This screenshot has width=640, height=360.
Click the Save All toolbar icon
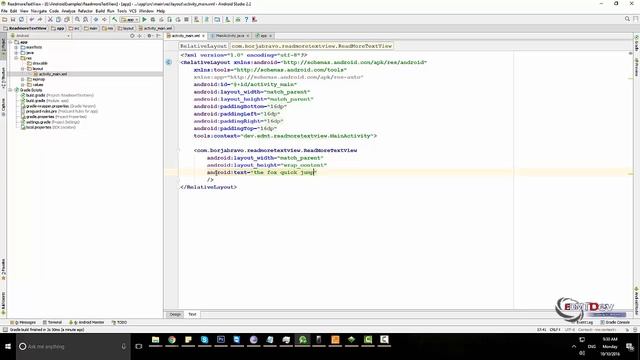pyautogui.click(x=13, y=19)
